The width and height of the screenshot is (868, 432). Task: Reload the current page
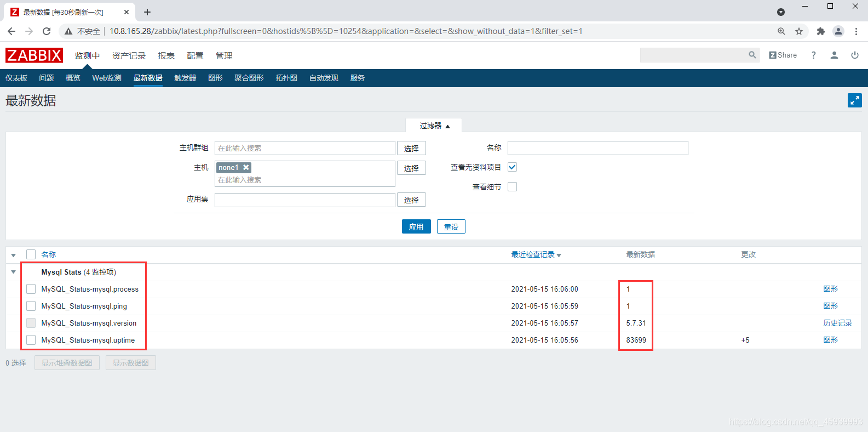coord(47,31)
